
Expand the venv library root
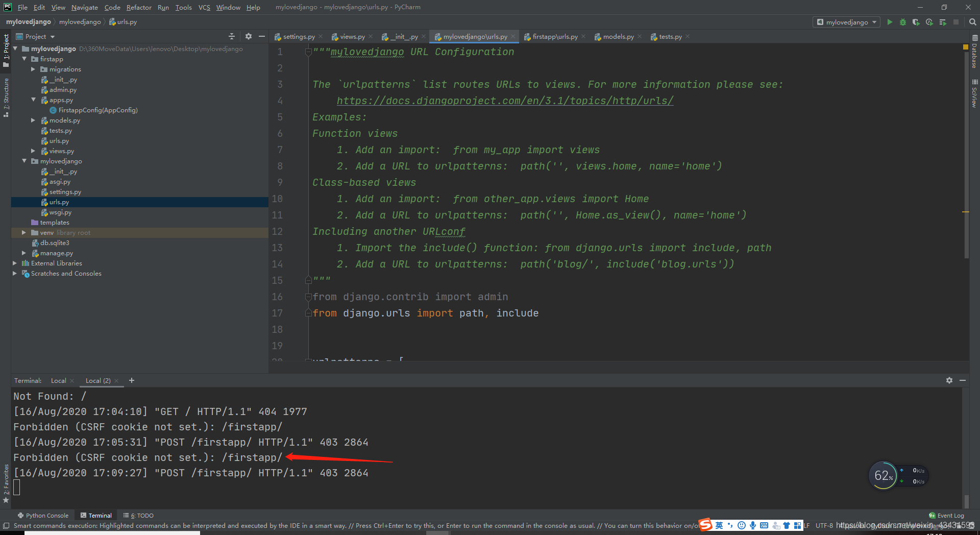coord(24,232)
